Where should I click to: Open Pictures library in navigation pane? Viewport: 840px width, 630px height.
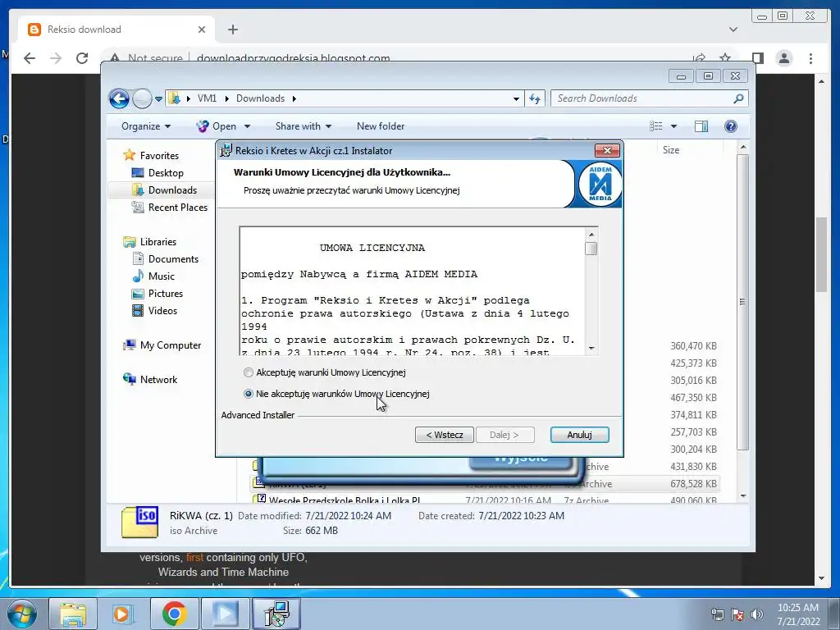pos(166,293)
